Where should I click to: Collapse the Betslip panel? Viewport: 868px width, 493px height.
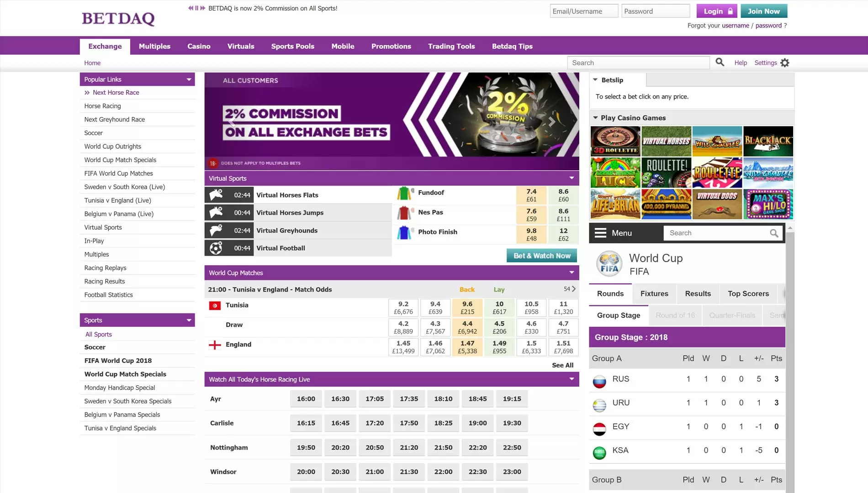tap(595, 79)
